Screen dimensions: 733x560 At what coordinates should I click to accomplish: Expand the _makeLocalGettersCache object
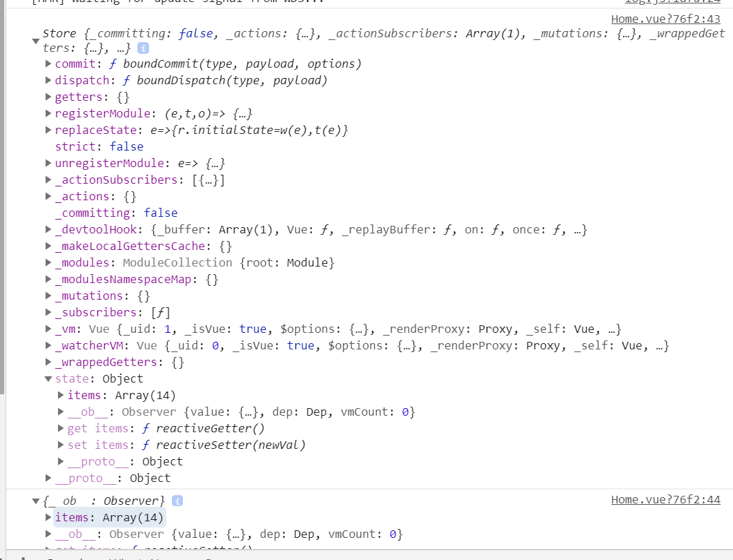tap(48, 246)
